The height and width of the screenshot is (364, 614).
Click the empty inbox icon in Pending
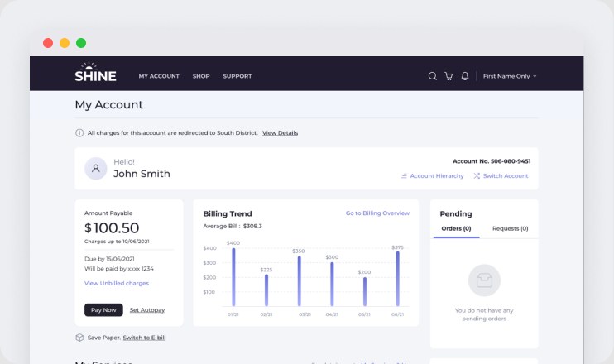pyautogui.click(x=484, y=280)
